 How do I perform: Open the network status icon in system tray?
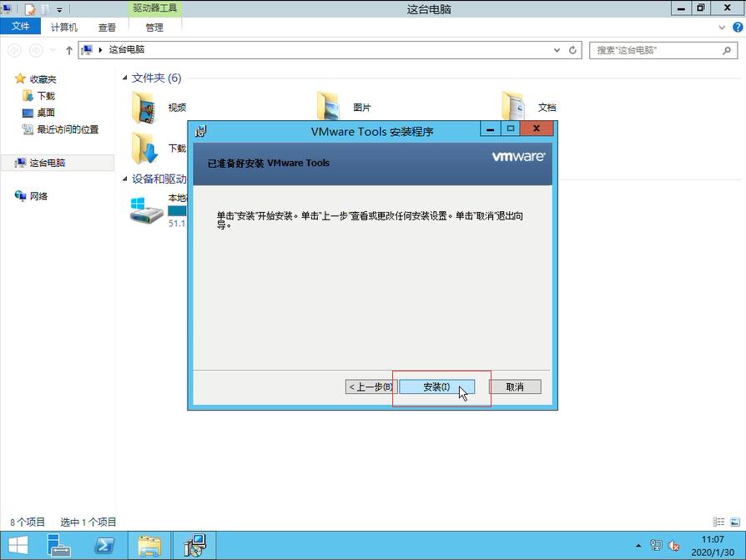655,546
